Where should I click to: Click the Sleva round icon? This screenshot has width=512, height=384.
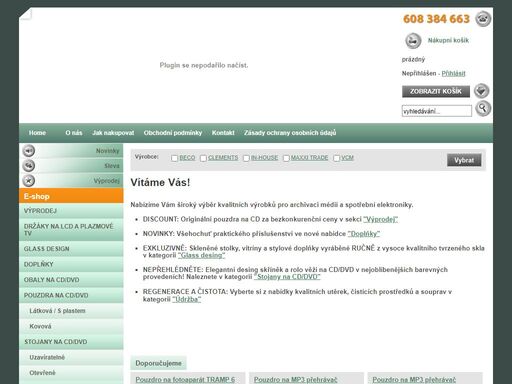point(29,166)
